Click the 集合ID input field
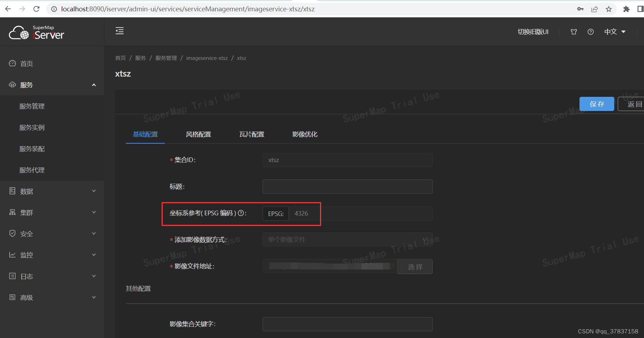 tap(347, 160)
